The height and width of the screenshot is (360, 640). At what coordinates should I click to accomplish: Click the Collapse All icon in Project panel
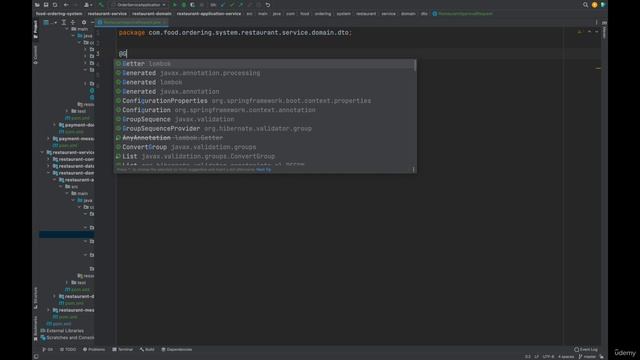coord(73,22)
